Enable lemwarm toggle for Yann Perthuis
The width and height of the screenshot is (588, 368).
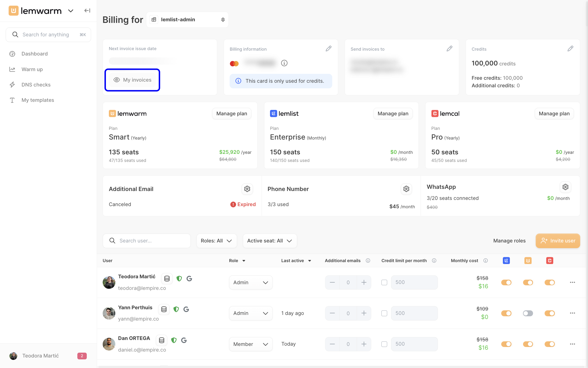pyautogui.click(x=528, y=313)
